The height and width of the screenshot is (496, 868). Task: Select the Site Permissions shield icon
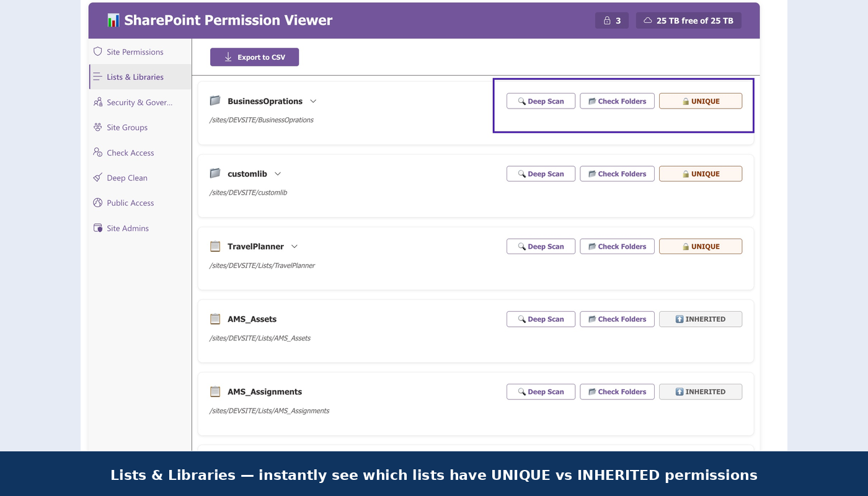coord(98,51)
